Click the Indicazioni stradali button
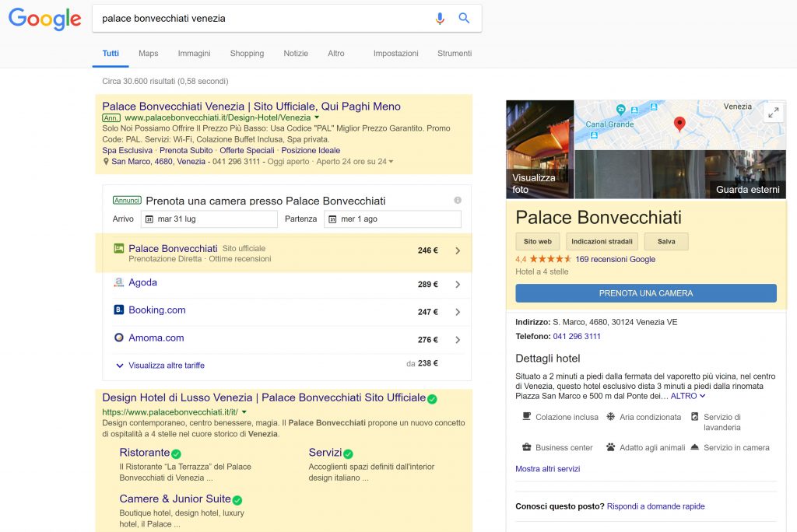 pyautogui.click(x=602, y=241)
